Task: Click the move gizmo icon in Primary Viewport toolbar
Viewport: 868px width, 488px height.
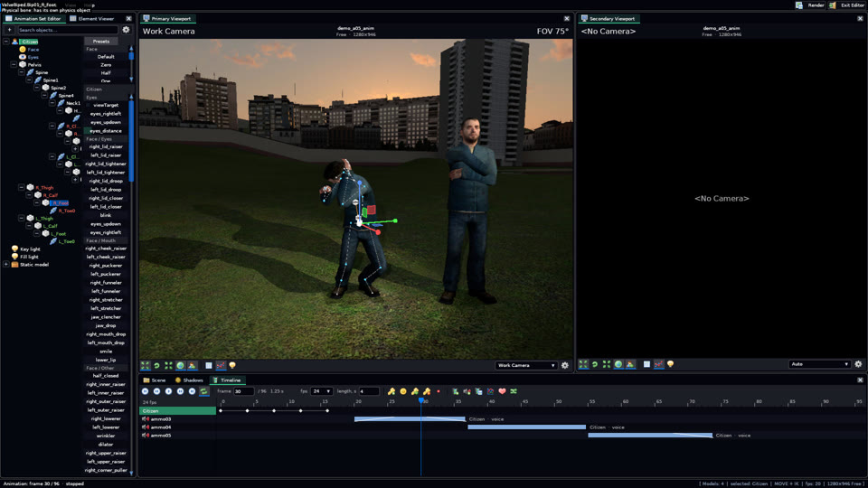Action: tap(145, 365)
